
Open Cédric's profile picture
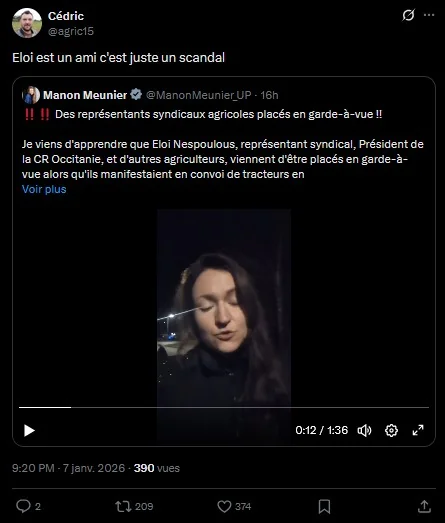27,23
